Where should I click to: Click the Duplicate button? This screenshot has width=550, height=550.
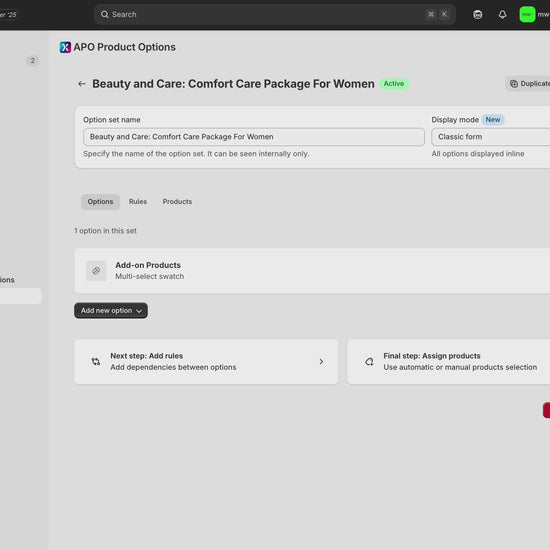pos(528,84)
